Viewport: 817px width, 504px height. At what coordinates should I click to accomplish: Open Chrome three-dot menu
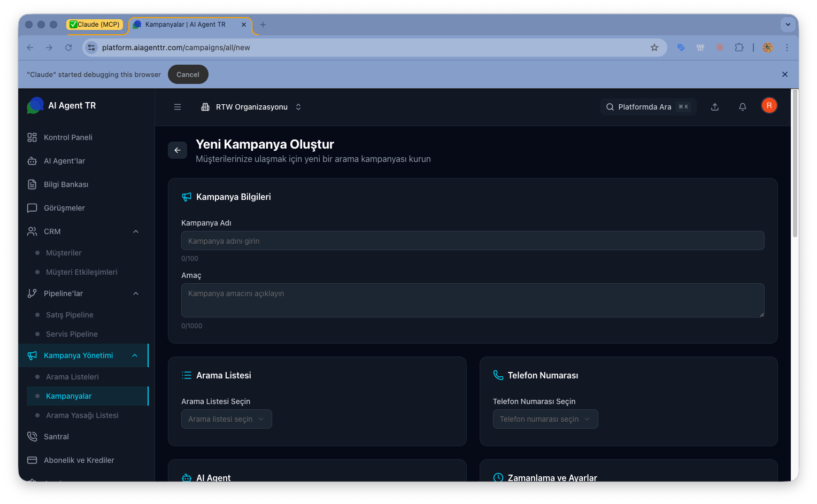(x=787, y=48)
